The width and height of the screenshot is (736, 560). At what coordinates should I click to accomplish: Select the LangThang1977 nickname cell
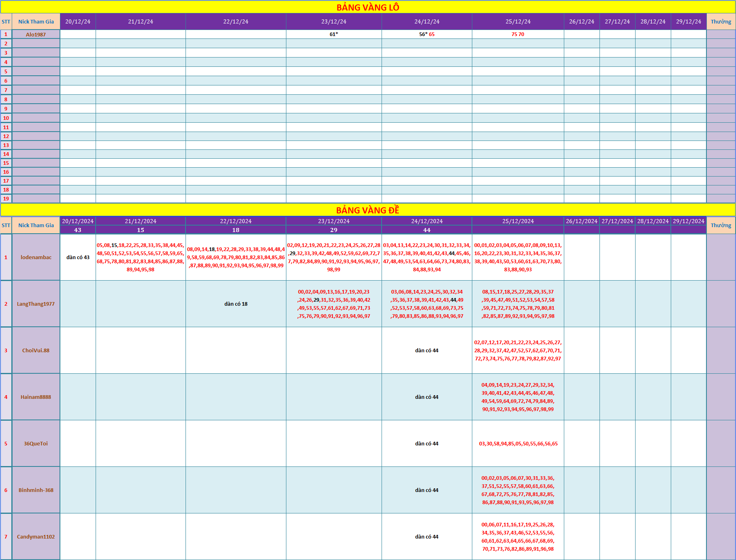[36, 304]
